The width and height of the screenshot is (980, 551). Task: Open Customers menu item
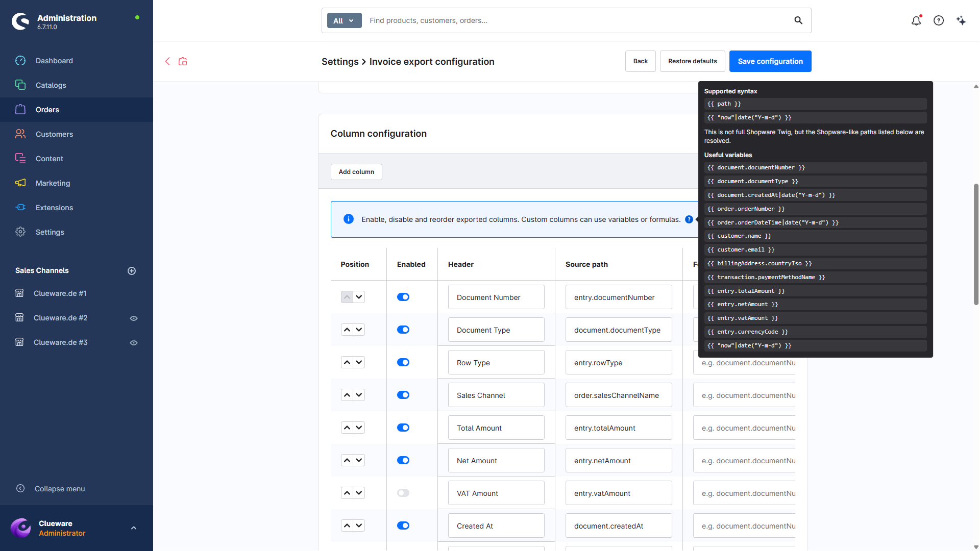(x=77, y=134)
